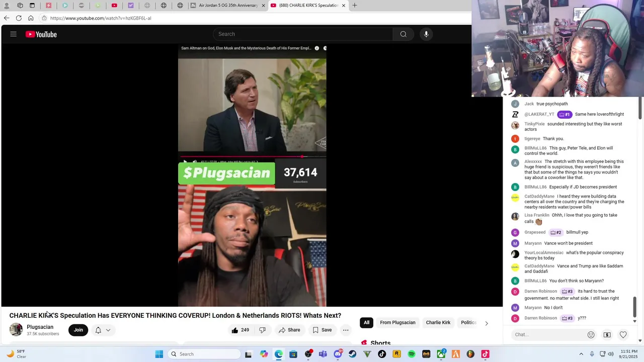Dislike the video with thumbs down
This screenshot has width=644, height=362.
(x=262, y=330)
